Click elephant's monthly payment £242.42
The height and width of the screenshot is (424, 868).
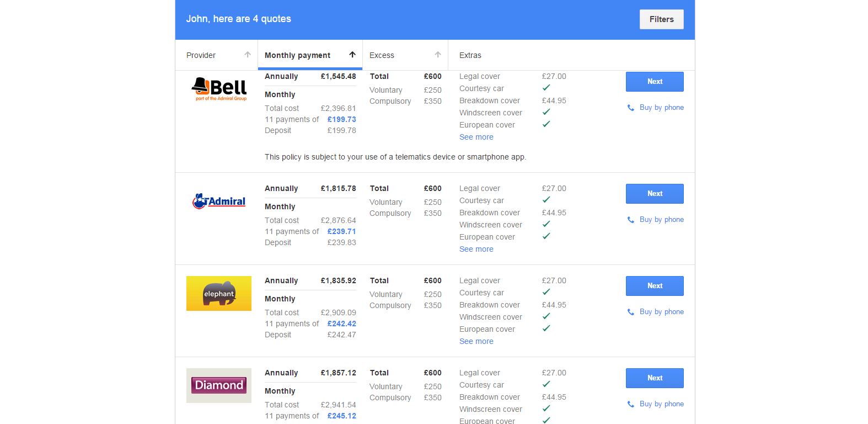click(x=342, y=324)
